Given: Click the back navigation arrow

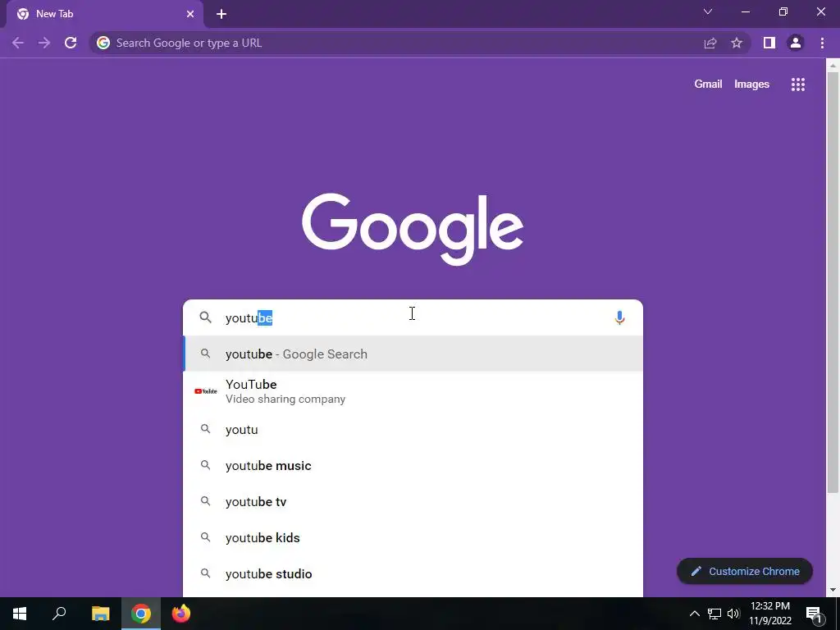Looking at the screenshot, I should coord(18,43).
